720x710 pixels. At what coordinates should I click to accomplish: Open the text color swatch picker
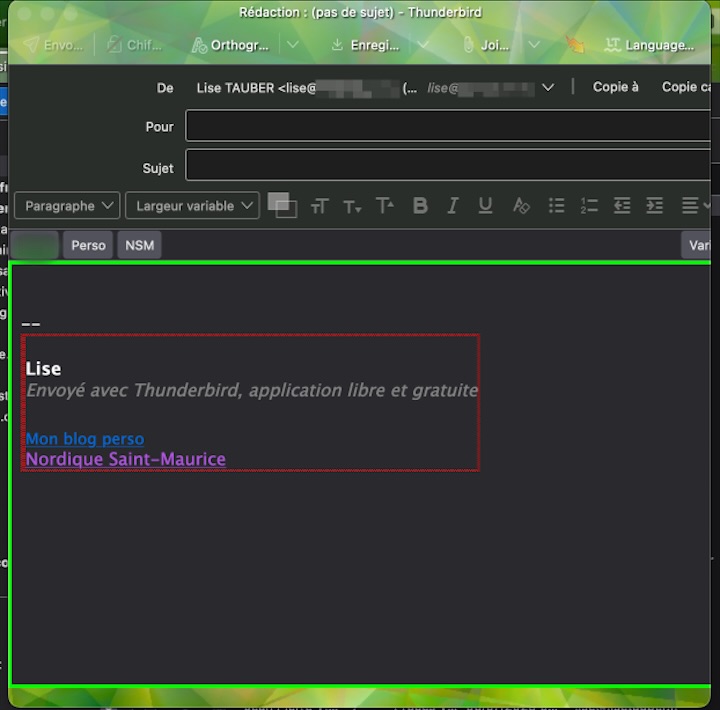coord(278,201)
